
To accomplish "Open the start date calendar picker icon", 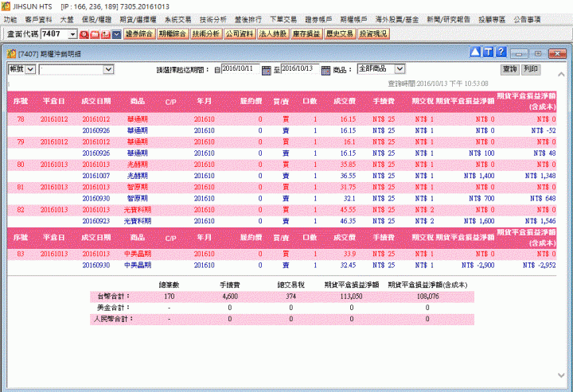I will (267, 70).
